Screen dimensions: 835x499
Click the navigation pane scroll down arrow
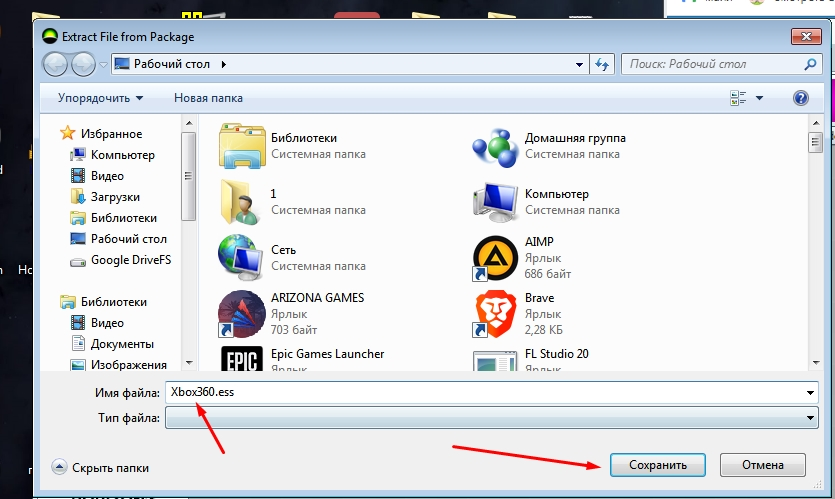click(x=189, y=363)
